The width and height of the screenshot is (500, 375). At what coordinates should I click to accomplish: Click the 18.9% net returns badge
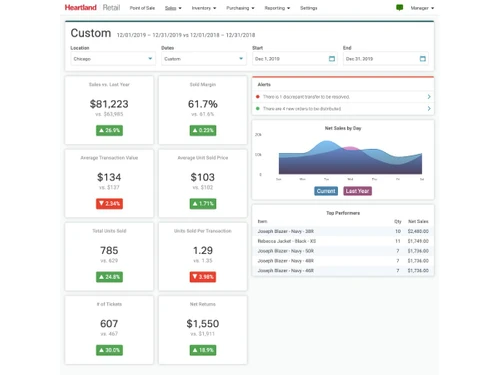[x=203, y=350]
